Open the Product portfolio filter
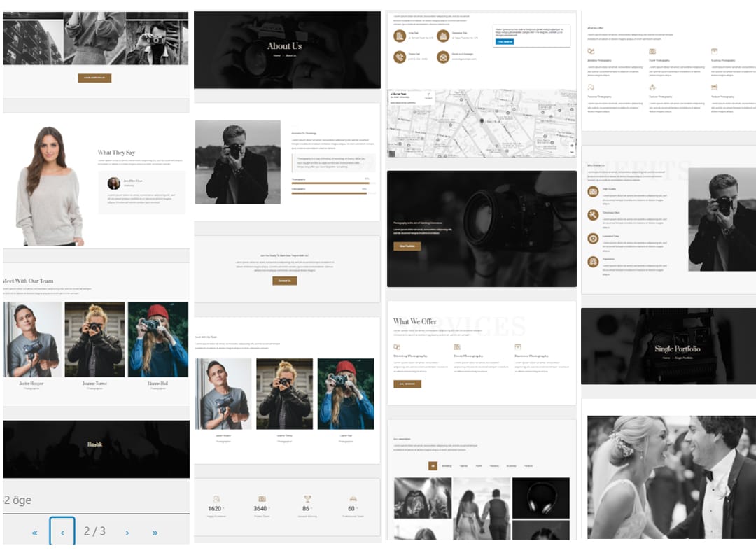 (x=528, y=466)
